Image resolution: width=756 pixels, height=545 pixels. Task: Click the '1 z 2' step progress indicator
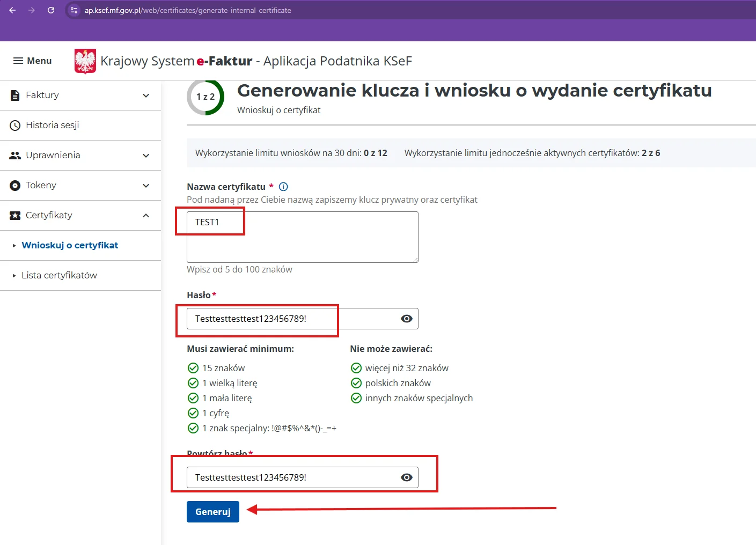pos(205,97)
